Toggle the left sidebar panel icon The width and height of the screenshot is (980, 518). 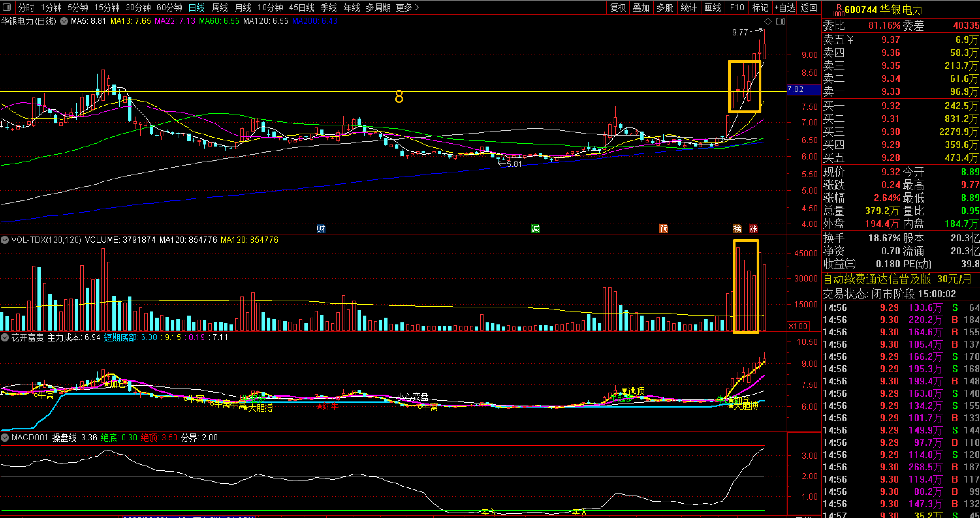(7, 7)
